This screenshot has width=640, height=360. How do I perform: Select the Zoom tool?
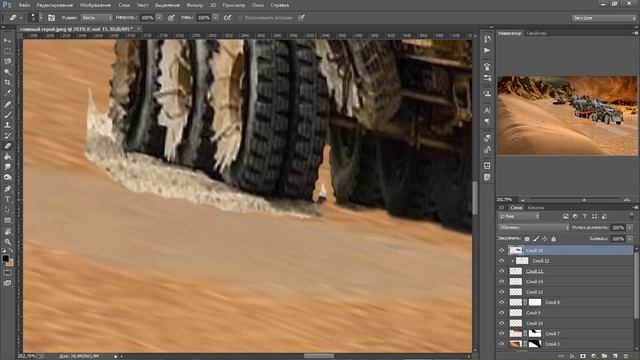pyautogui.click(x=7, y=242)
